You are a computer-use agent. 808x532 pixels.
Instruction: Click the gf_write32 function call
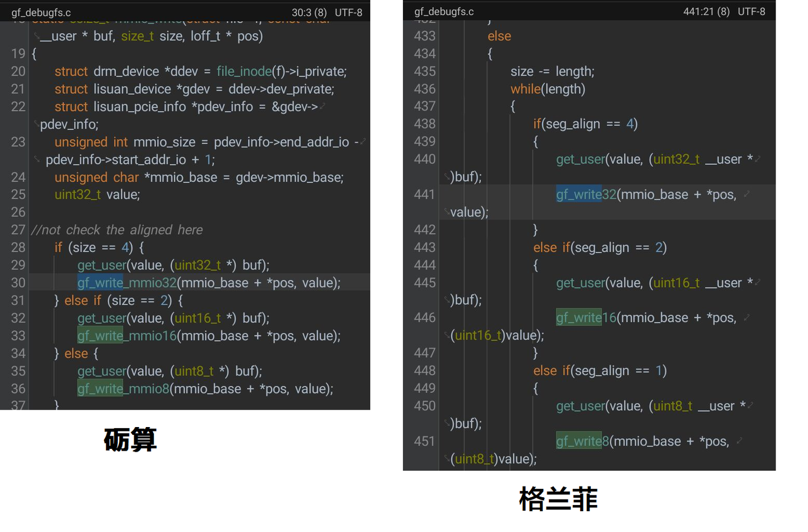pyautogui.click(x=586, y=195)
